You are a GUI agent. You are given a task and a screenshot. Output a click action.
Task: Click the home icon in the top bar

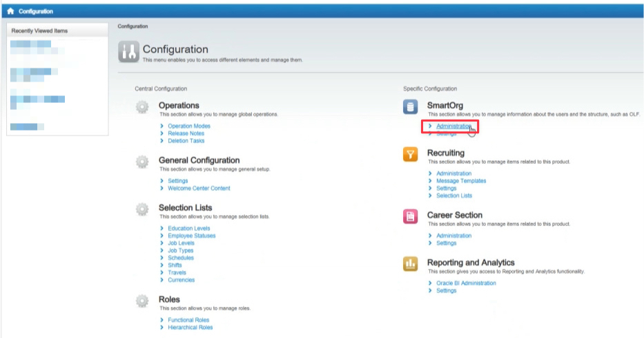coord(10,11)
